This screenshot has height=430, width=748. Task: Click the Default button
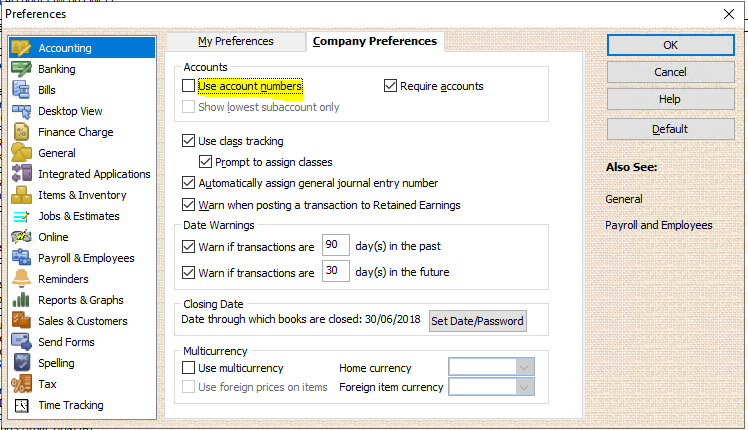(670, 129)
